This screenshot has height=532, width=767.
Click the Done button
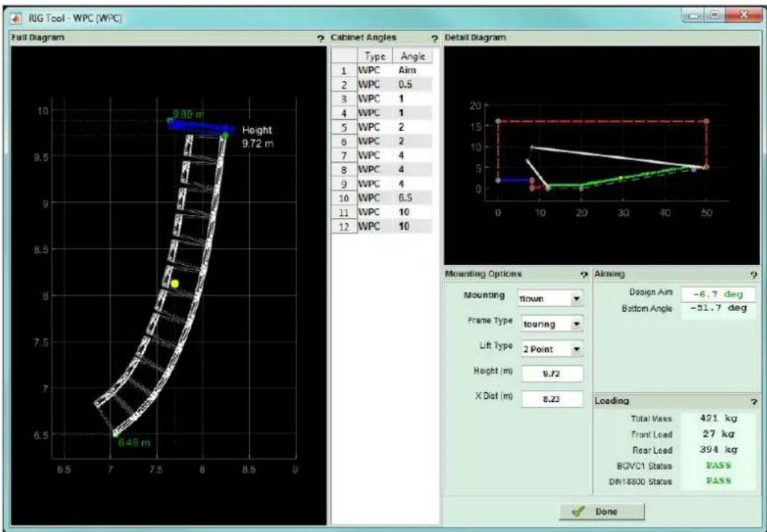pyautogui.click(x=602, y=511)
